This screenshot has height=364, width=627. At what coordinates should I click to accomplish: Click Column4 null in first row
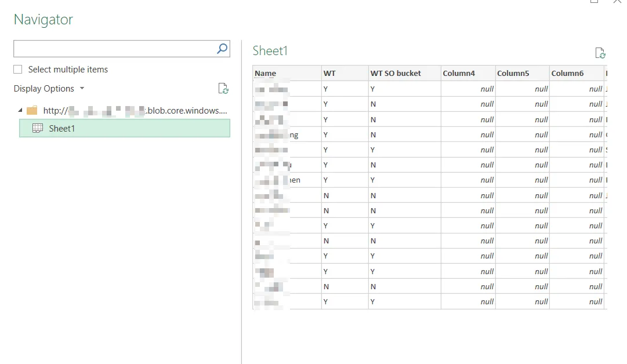[468, 89]
